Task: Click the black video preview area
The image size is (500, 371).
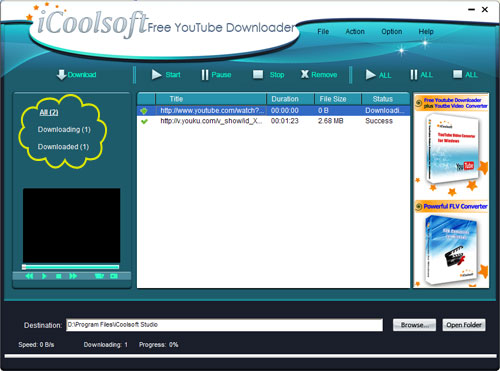Action: [x=71, y=225]
